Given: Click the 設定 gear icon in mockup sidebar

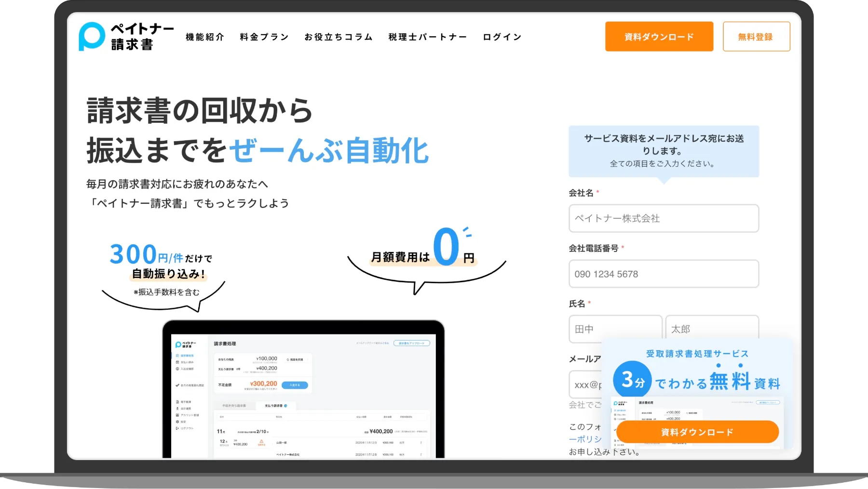Looking at the screenshot, I should click(177, 422).
